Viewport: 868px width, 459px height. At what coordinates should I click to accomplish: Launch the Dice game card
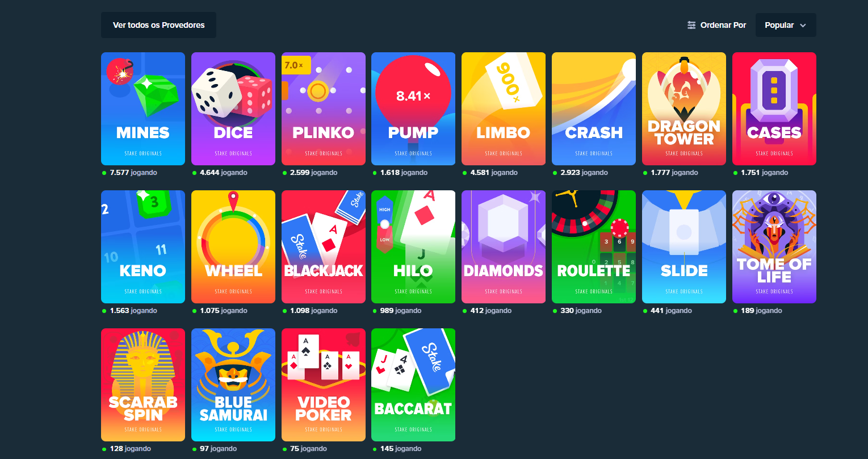(x=233, y=109)
